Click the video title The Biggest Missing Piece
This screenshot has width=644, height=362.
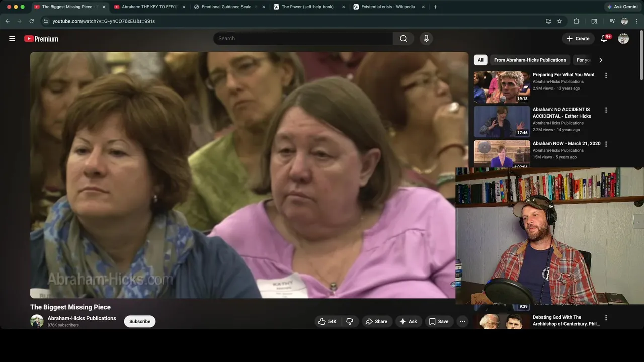70,307
